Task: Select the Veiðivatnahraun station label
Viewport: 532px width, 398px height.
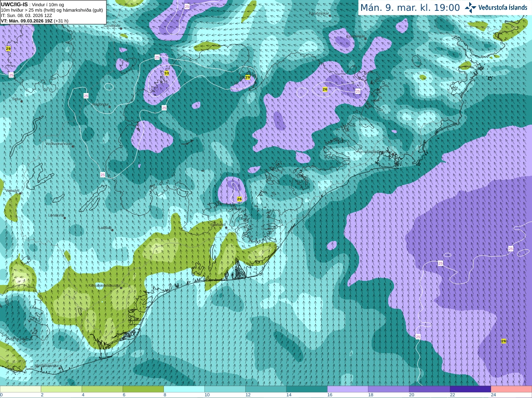Action: pos(59,144)
